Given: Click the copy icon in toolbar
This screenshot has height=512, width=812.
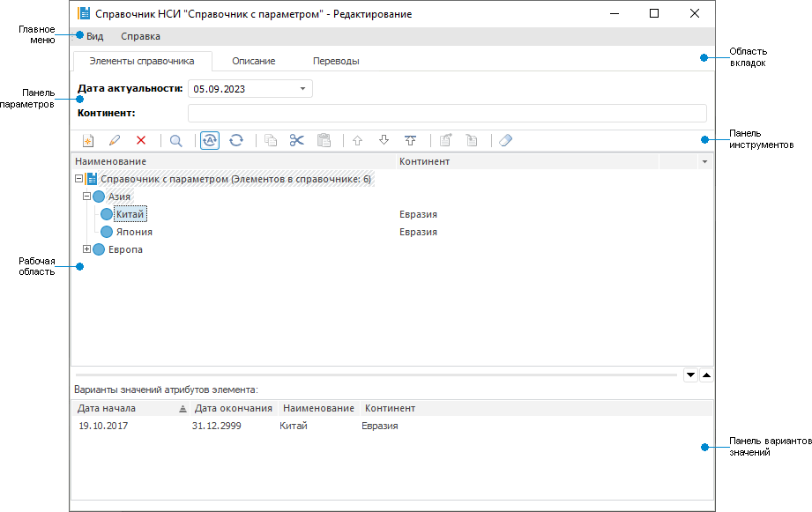Looking at the screenshot, I should [x=271, y=140].
